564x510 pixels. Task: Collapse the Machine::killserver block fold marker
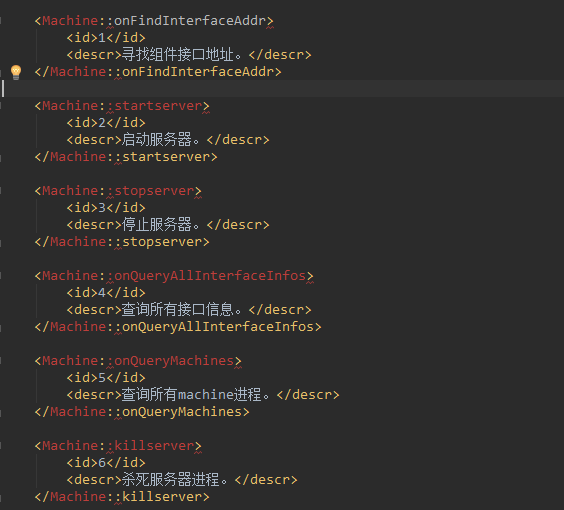pyautogui.click(x=1, y=446)
